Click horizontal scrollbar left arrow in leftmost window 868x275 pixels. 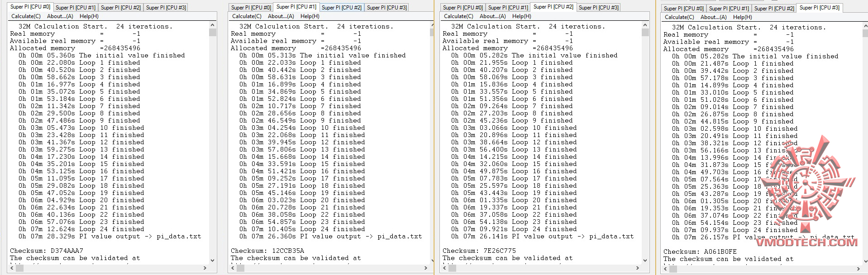click(11, 268)
